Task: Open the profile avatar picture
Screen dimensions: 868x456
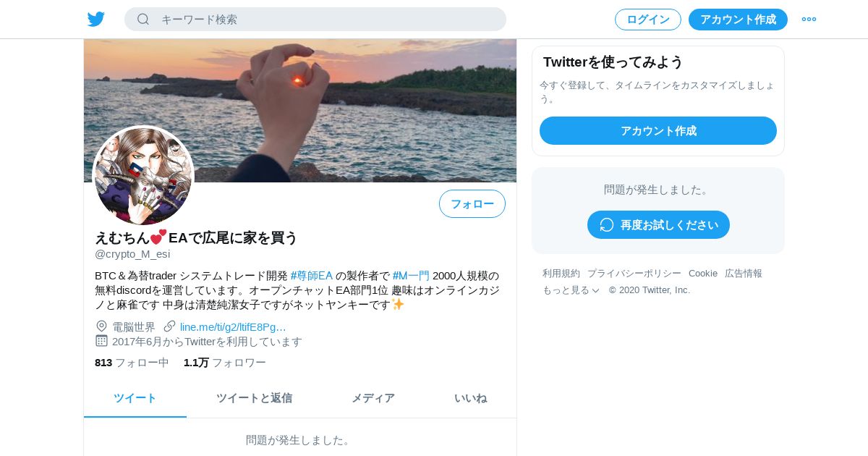Action: pos(144,175)
